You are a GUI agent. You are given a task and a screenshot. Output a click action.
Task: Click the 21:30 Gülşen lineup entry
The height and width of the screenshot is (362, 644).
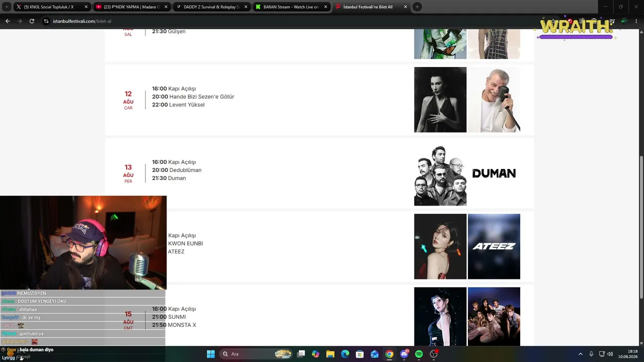coord(169,31)
